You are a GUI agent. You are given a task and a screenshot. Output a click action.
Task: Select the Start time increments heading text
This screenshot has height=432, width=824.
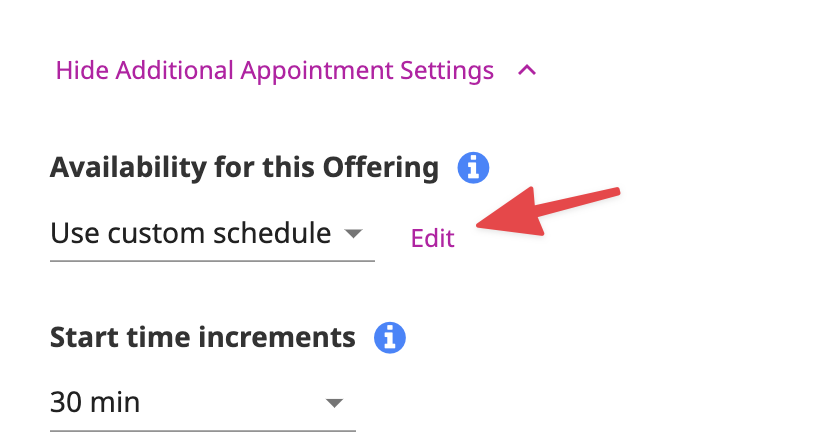coord(203,337)
